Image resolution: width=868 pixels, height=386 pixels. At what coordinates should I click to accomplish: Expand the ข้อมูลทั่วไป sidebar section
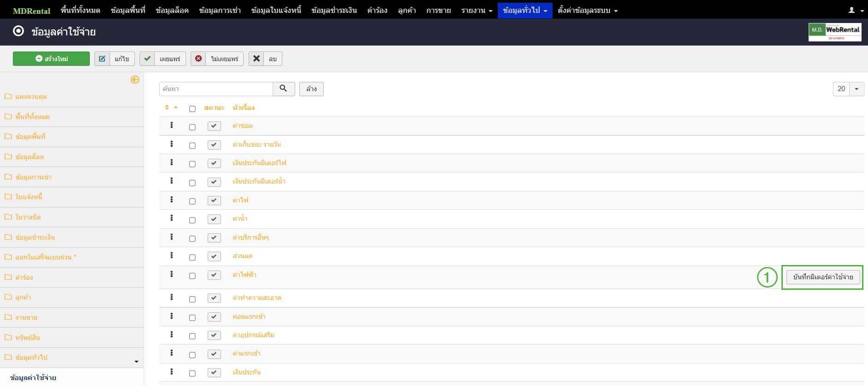(136, 362)
